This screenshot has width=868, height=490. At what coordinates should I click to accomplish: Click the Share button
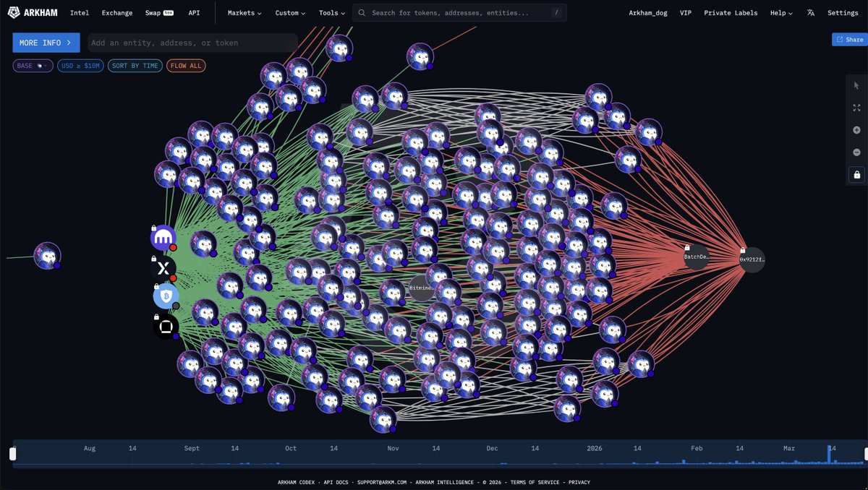850,40
